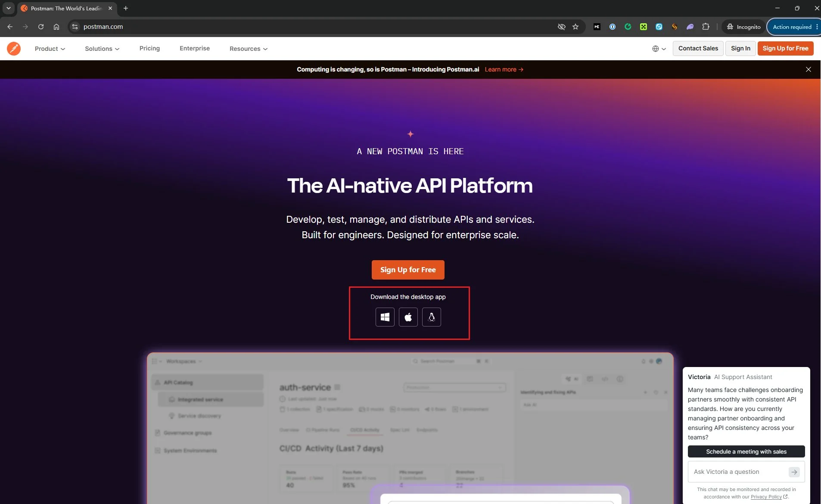Viewport: 821px width, 504px height.
Task: Download Postman for Windows
Action: 385,317
